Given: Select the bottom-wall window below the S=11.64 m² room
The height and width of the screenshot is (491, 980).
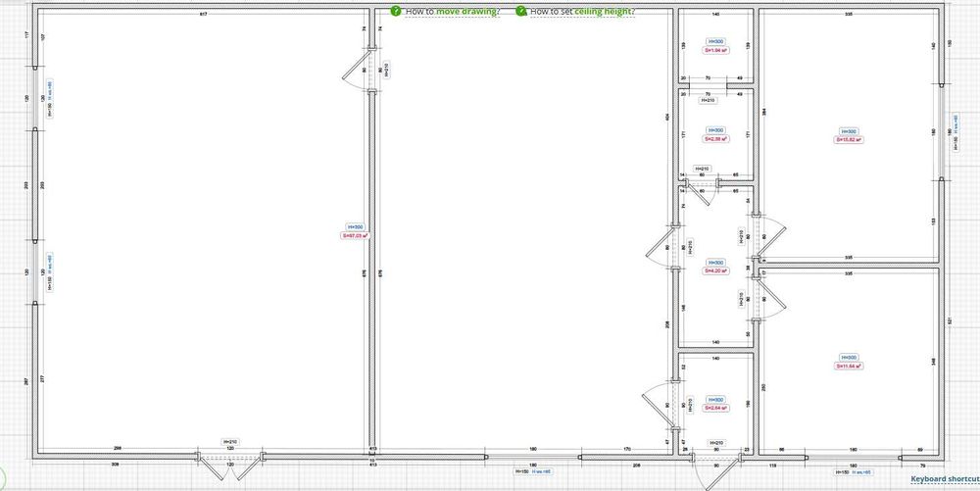Looking at the screenshot, I should 854,458.
